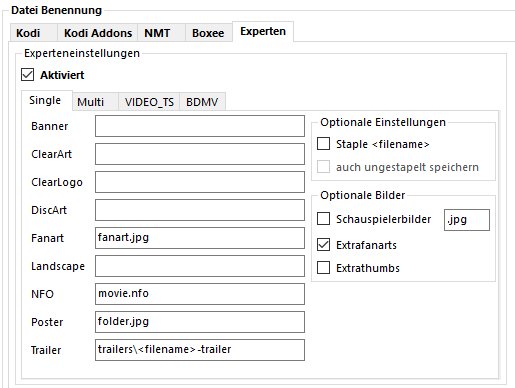Switch to the Multi sub-tab
Screen dimensions: 515x388
(95, 102)
